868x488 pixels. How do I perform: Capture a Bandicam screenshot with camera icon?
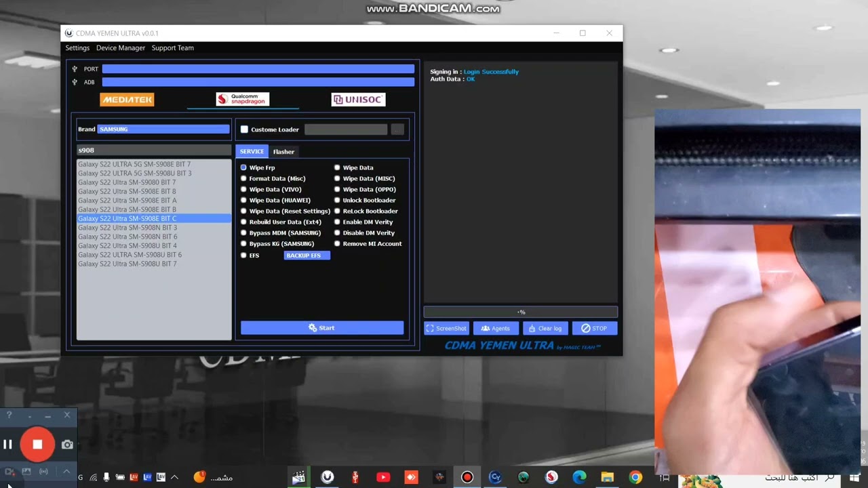[x=67, y=445]
